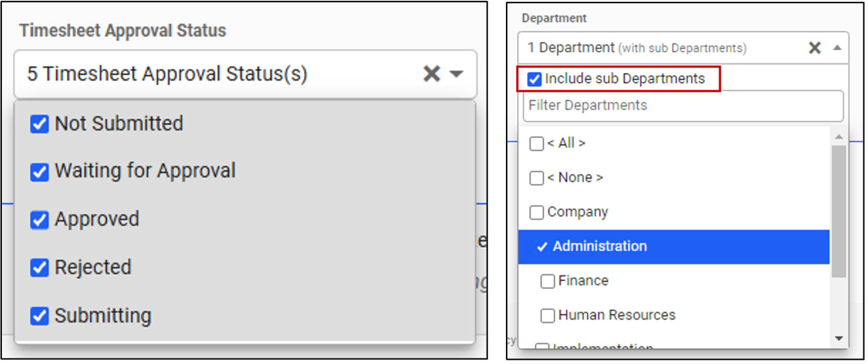
Task: Deselect the Approved status checkbox
Action: pyautogui.click(x=39, y=220)
